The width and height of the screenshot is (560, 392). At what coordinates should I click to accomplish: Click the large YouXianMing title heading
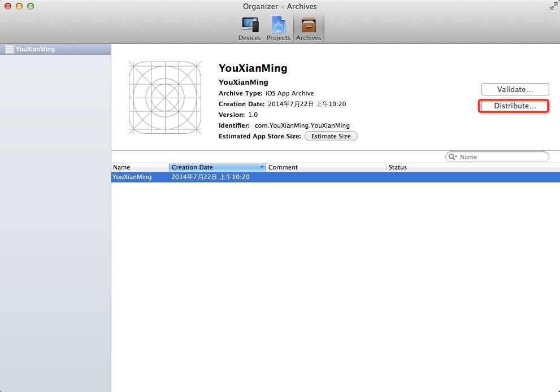(x=253, y=68)
